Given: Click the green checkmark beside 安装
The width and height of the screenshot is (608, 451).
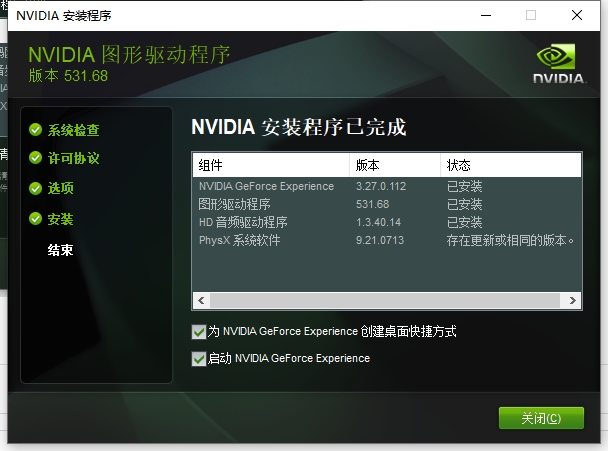Looking at the screenshot, I should pyautogui.click(x=35, y=219).
